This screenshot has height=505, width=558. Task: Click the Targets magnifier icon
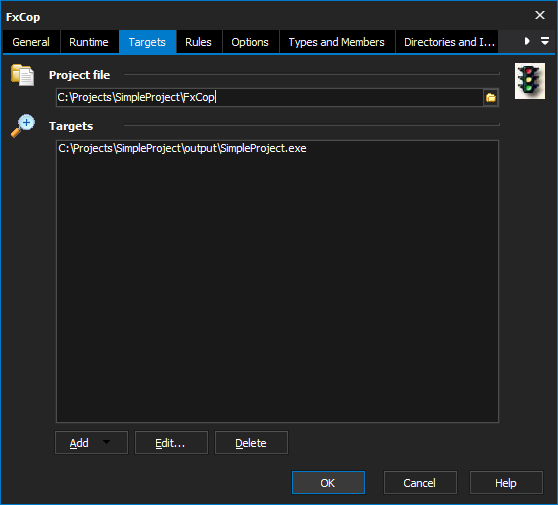coord(23,126)
